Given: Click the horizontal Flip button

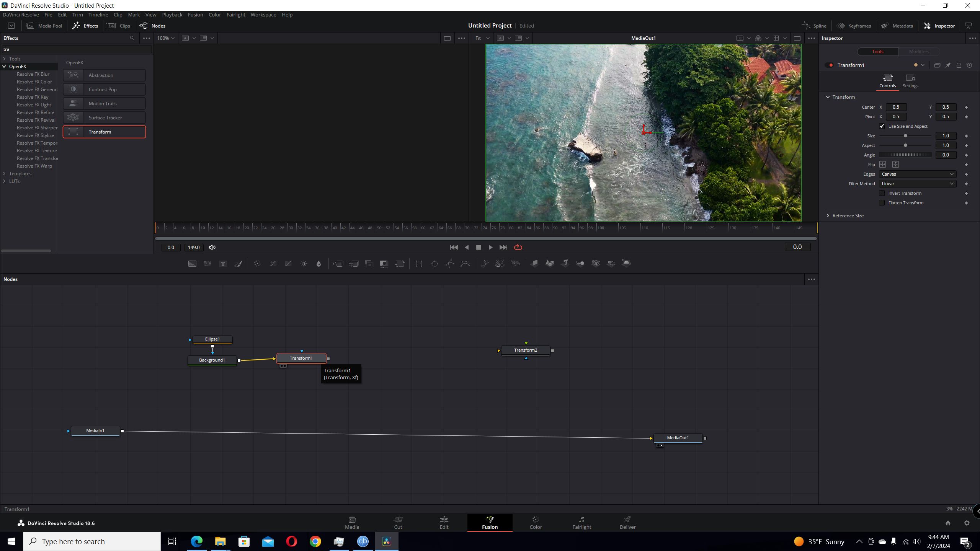Looking at the screenshot, I should click(x=882, y=165).
